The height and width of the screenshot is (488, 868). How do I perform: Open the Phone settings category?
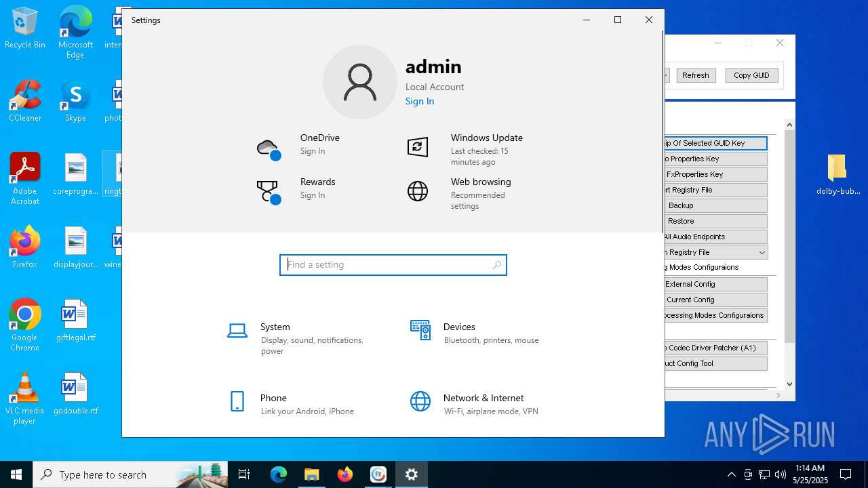292,404
